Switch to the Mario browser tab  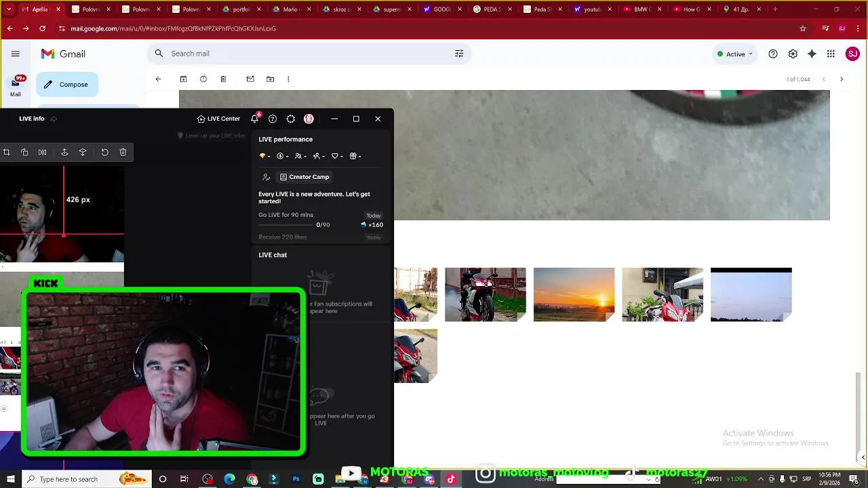coord(292,9)
